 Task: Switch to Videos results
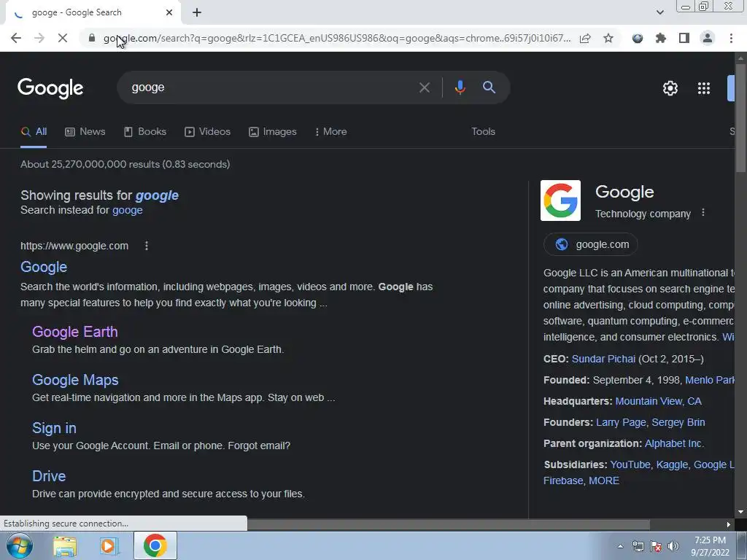click(x=207, y=132)
